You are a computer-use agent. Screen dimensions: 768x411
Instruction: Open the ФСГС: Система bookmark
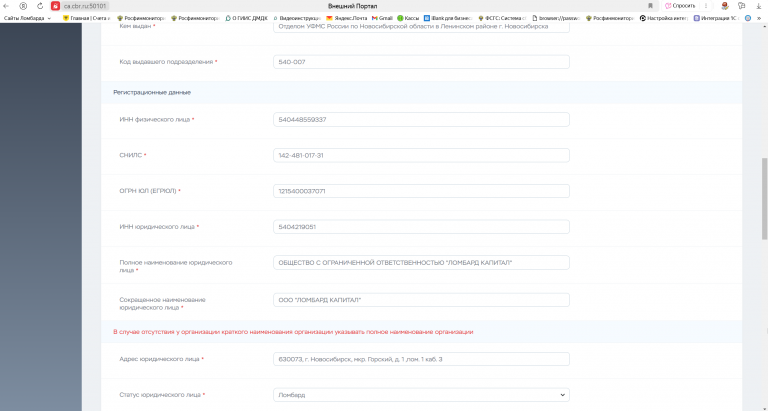click(502, 18)
